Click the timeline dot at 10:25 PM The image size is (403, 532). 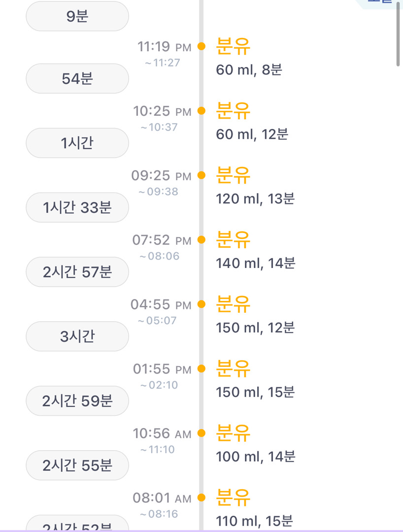click(x=201, y=111)
